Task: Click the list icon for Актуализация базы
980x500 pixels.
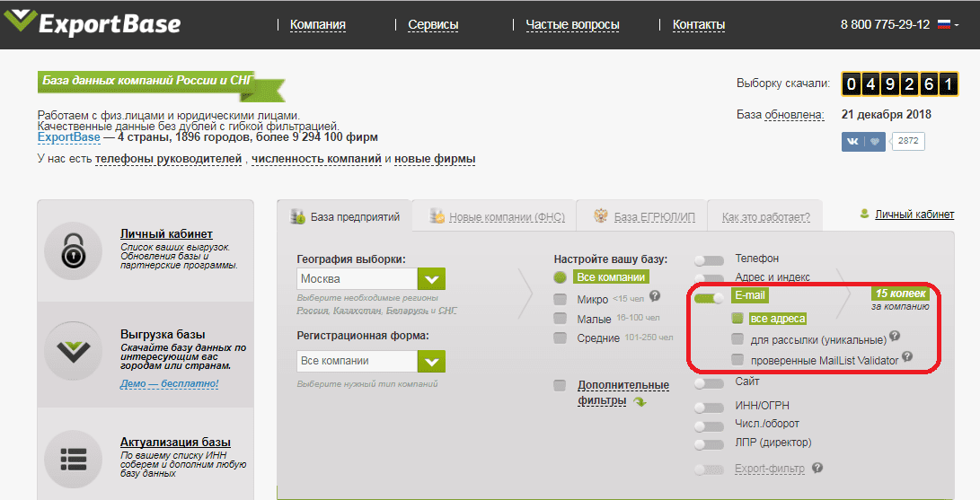Action: coord(73,459)
